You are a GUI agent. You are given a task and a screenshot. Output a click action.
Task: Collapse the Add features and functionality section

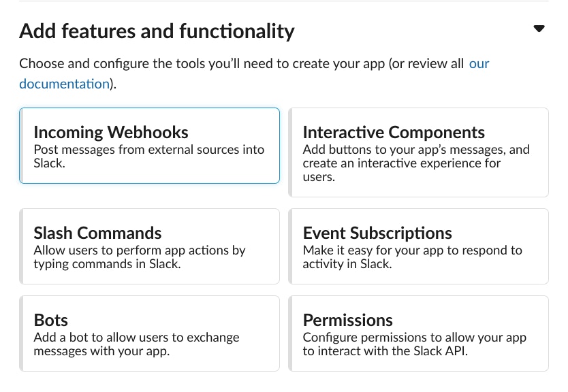(539, 29)
